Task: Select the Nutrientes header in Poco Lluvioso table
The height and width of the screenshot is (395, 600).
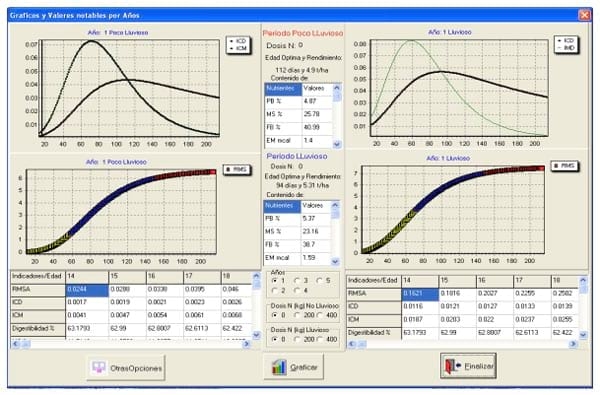Action: point(283,89)
